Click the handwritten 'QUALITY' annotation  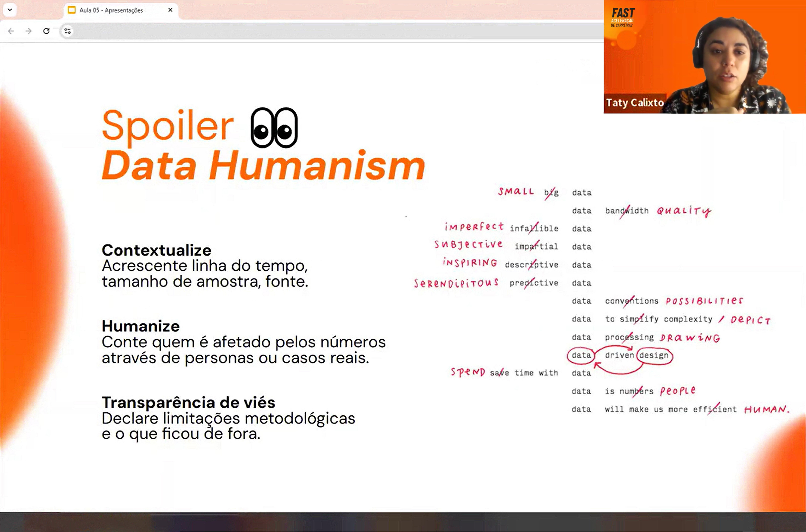tap(684, 211)
